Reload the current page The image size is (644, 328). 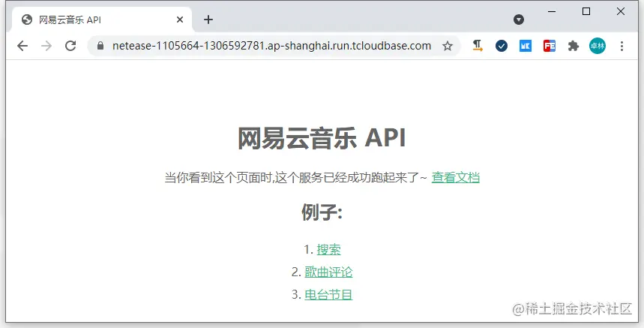coord(70,46)
